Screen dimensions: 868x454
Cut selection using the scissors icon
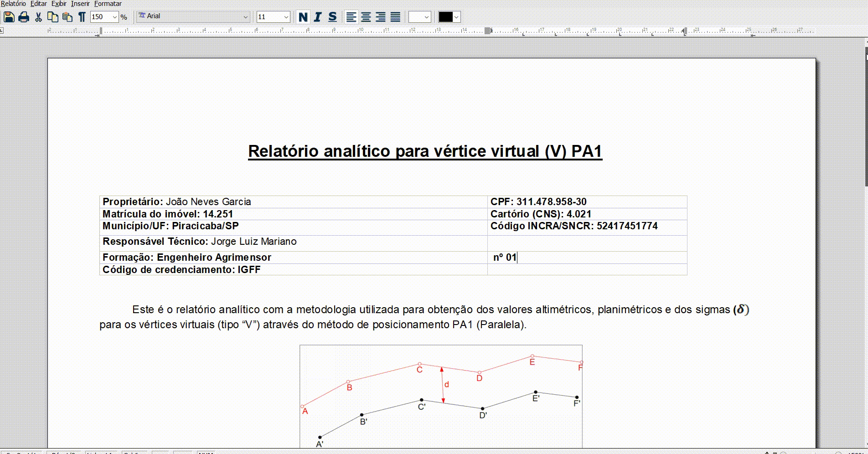click(x=38, y=17)
